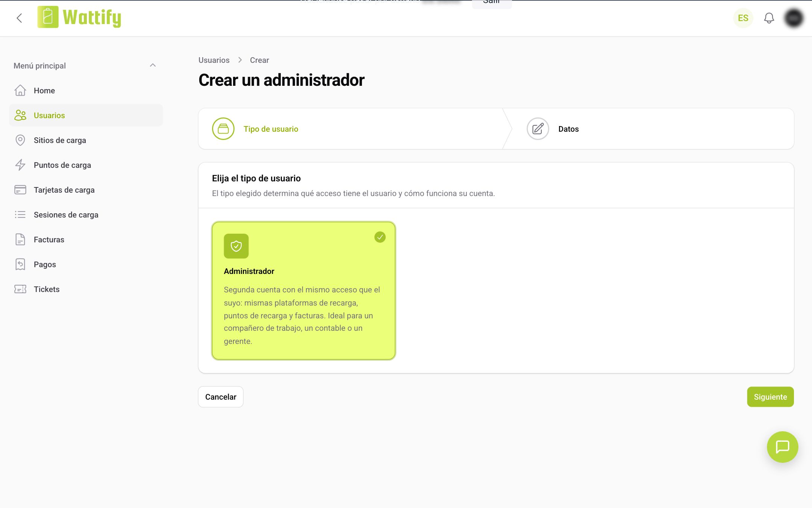Click the Elija el tipo de usuario heading
Viewport: 812px width, 508px height.
[256, 178]
